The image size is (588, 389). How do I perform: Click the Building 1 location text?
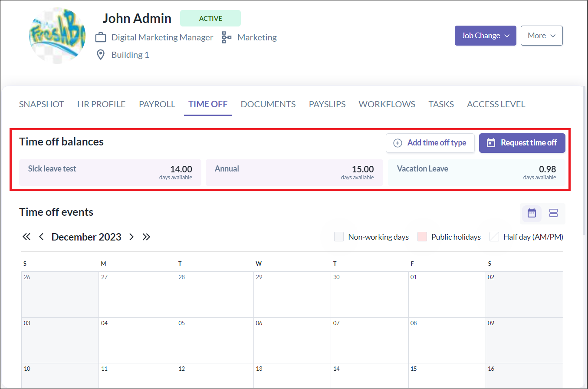pos(130,55)
